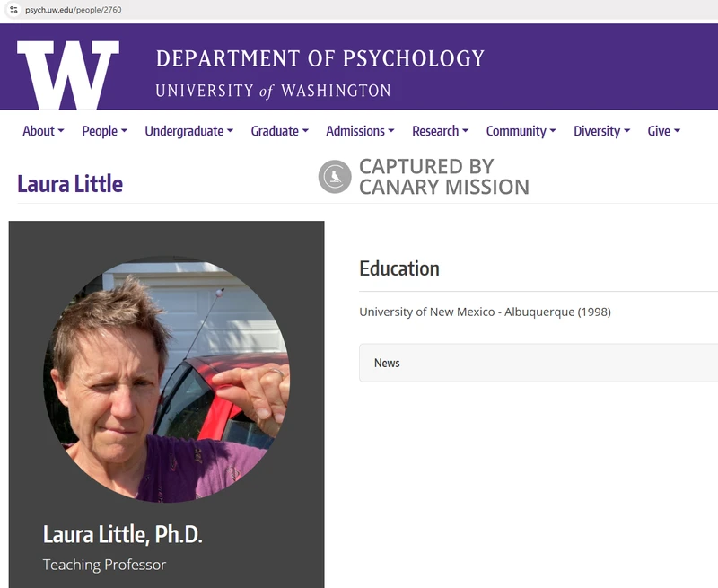Expand the People menu

pos(104,131)
